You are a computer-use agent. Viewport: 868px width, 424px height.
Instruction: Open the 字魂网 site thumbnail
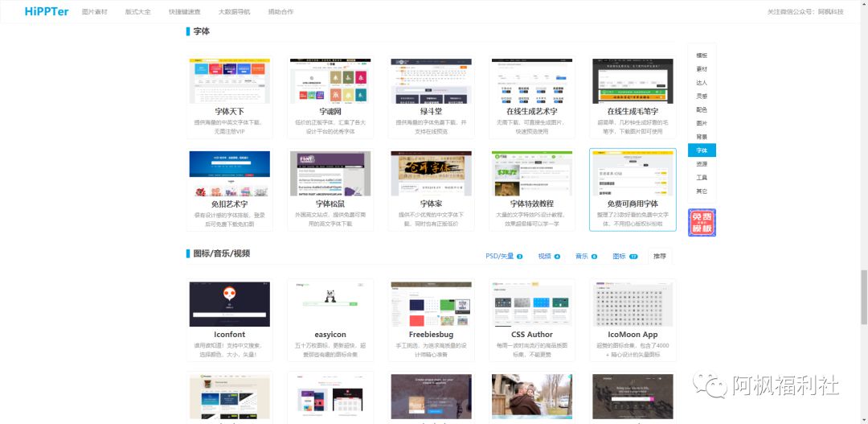click(x=330, y=81)
